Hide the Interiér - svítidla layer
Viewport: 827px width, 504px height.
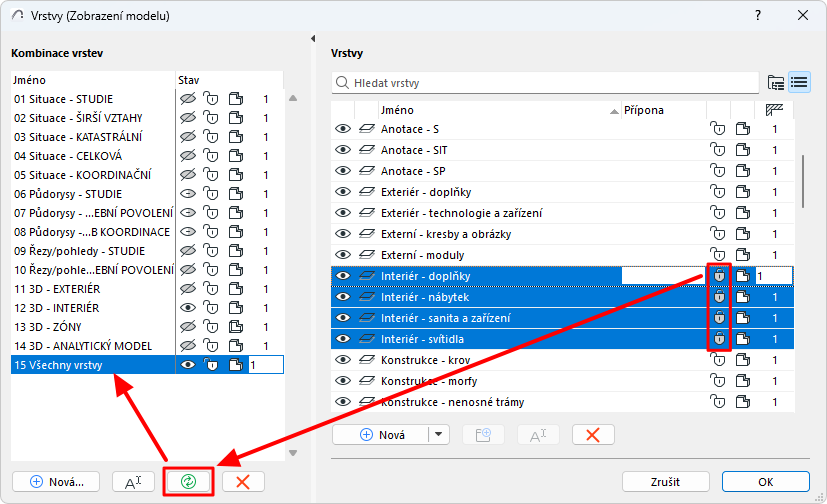click(343, 339)
